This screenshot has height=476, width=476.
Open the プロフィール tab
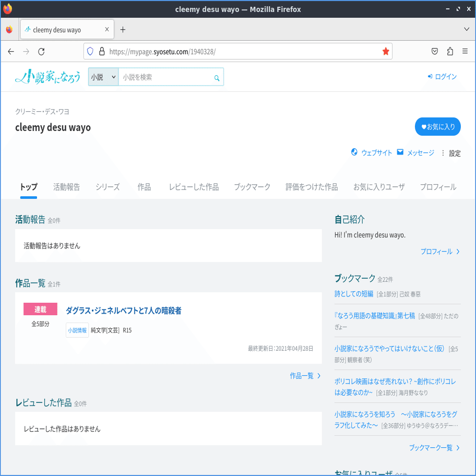tap(438, 187)
